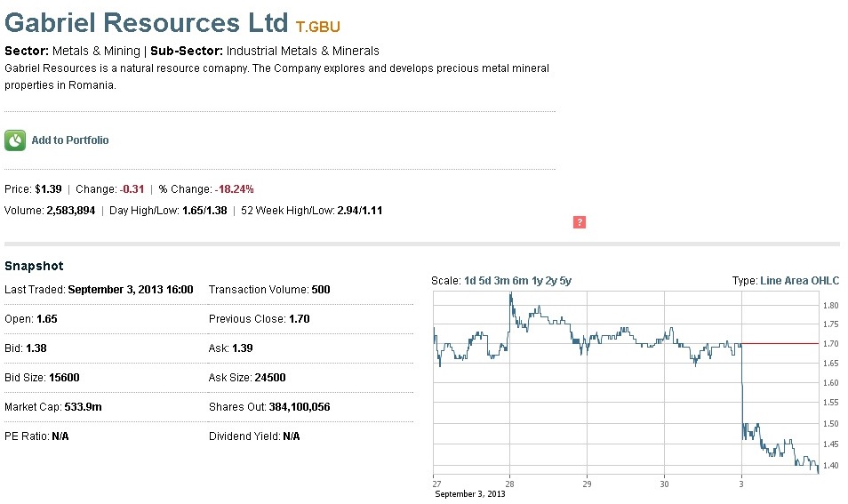Switch chart type to Area
The width and height of the screenshot is (848, 504).
click(796, 281)
